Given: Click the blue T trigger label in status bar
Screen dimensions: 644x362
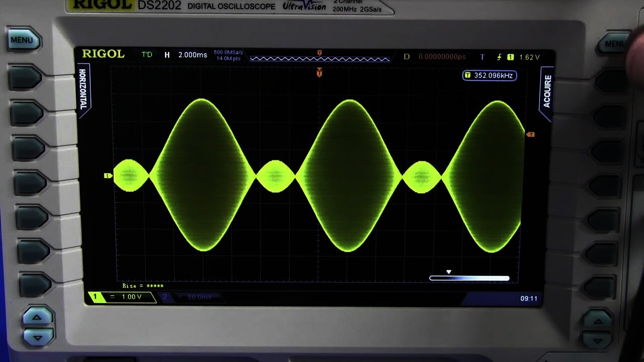Looking at the screenshot, I should pos(482,57).
